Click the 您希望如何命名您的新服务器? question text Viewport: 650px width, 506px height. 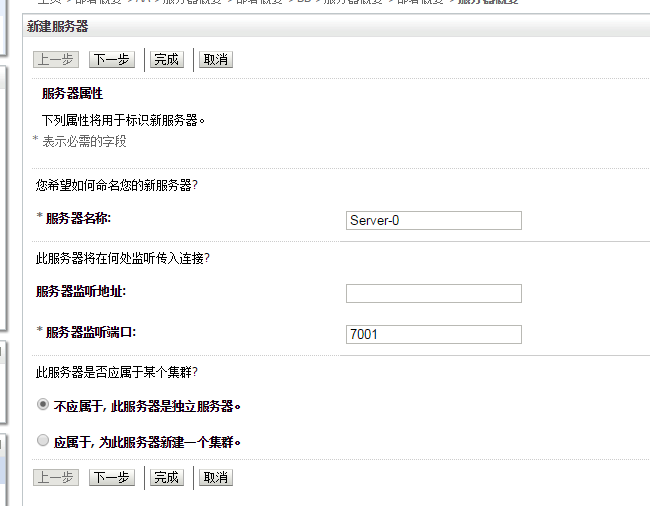coord(116,185)
